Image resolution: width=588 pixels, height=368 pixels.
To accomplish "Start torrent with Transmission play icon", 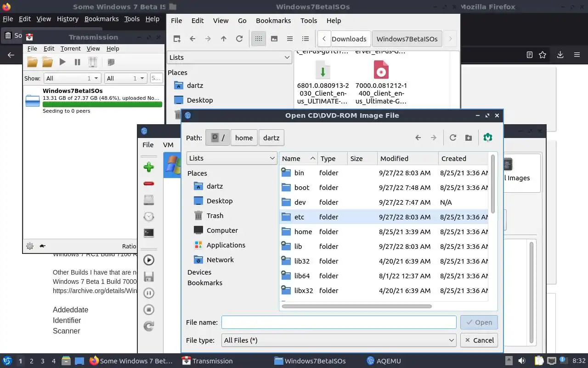I will point(62,62).
